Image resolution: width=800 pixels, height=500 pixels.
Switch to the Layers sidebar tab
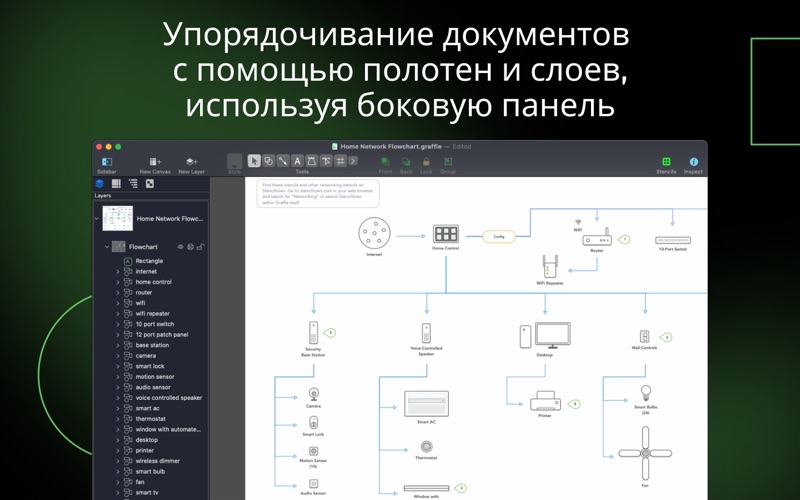pos(100,184)
